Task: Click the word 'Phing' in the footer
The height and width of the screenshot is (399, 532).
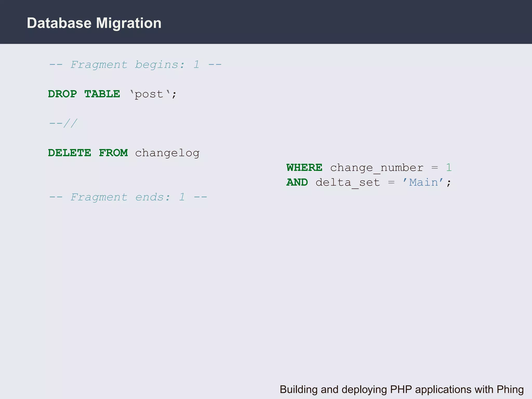Action: click(x=510, y=390)
